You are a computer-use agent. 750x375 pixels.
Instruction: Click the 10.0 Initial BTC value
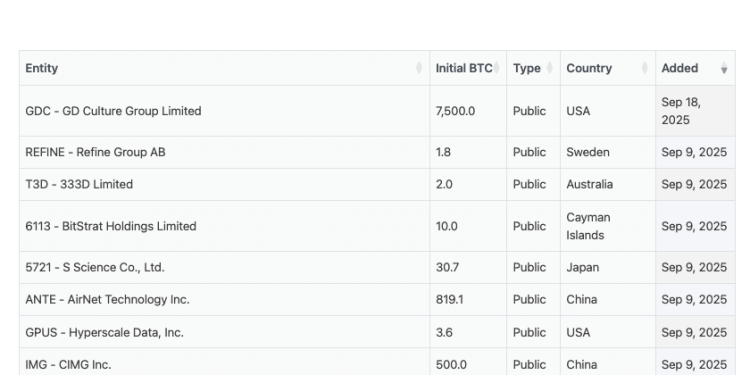(446, 226)
